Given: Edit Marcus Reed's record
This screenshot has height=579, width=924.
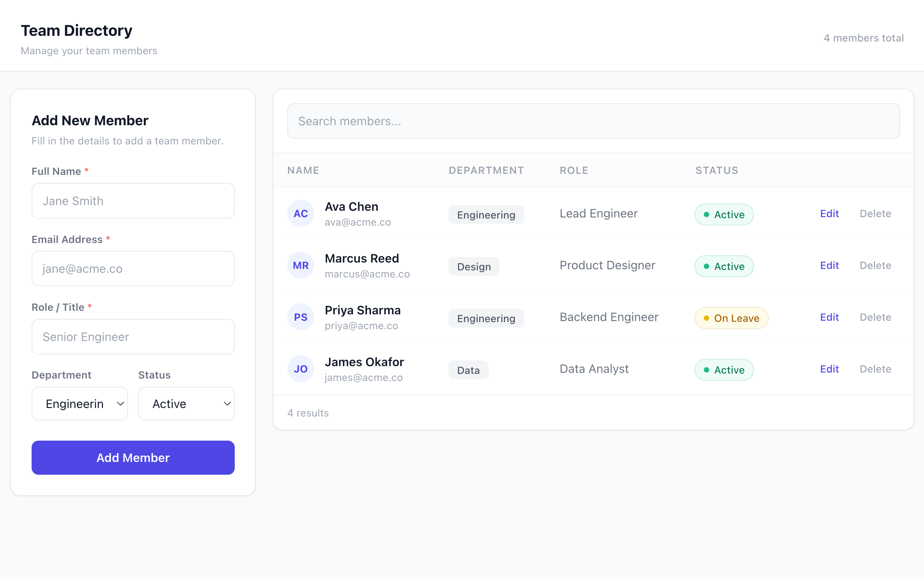Looking at the screenshot, I should point(829,265).
